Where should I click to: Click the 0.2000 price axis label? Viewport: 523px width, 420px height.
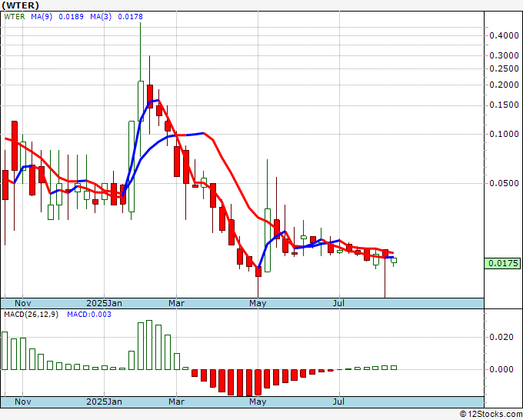tap(504, 85)
